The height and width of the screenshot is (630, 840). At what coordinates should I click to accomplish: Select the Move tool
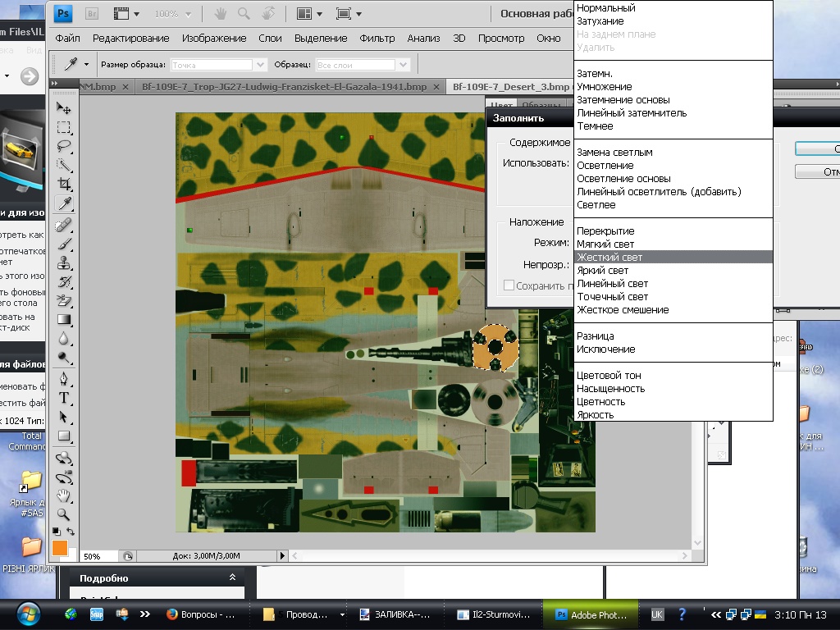point(63,108)
